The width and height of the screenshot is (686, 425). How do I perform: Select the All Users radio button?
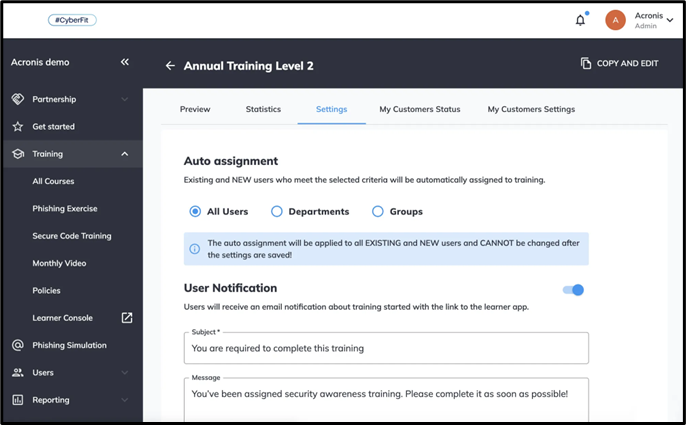[x=195, y=211]
